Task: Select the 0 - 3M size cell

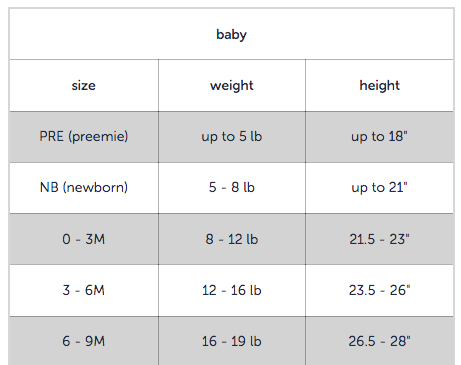Action: point(84,239)
